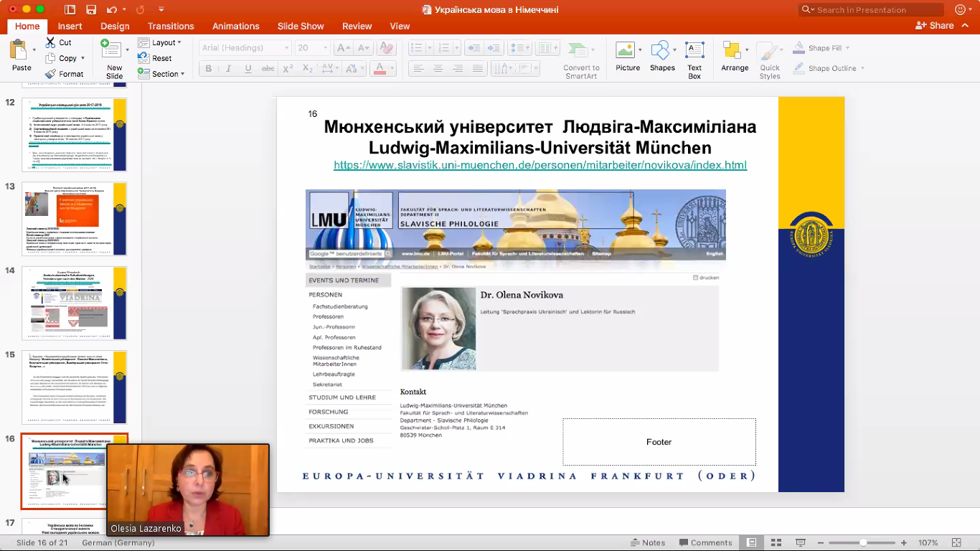This screenshot has width=980, height=551.
Task: Select slide 14 thumbnail
Action: (74, 303)
